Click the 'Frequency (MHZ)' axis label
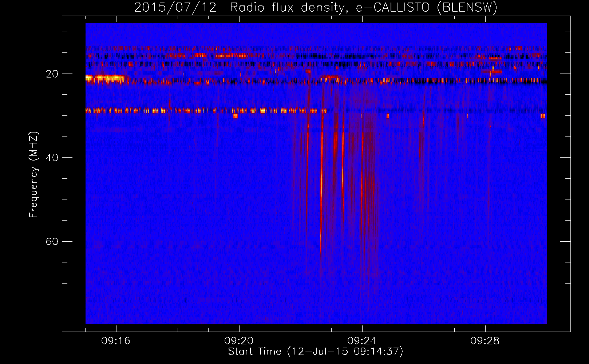The image size is (589, 364). point(33,175)
